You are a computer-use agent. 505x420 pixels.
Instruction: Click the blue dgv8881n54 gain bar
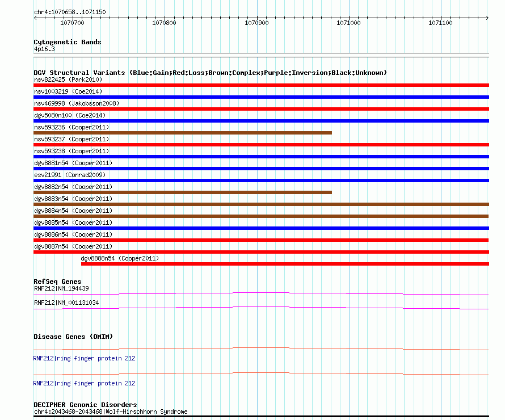coord(261,169)
